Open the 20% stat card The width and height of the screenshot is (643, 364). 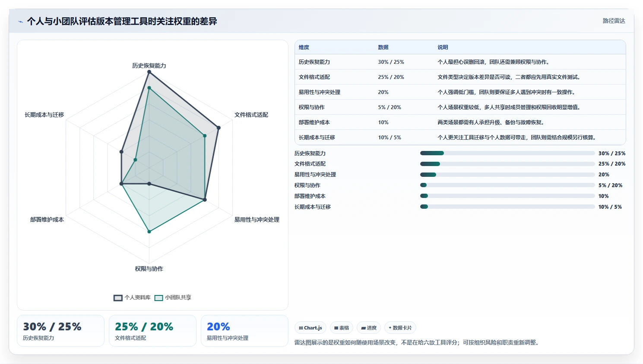pos(244,331)
